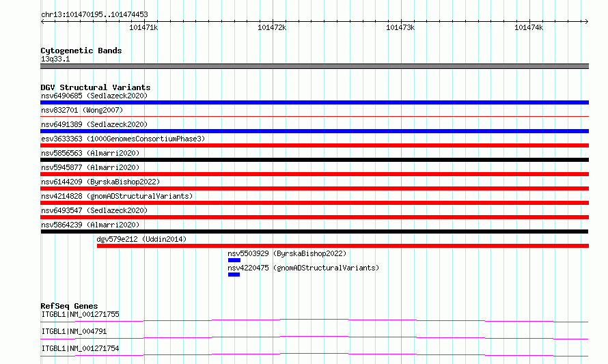This screenshot has height=364, width=608.
Task: Select the red nsv6493547 variant bar
Action: click(x=314, y=217)
